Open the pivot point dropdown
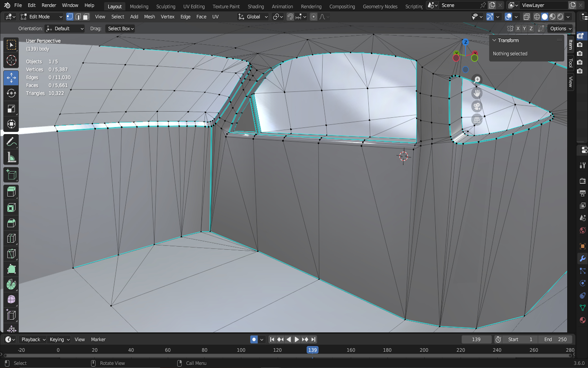Viewport: 588px width, 368px height. (x=278, y=17)
